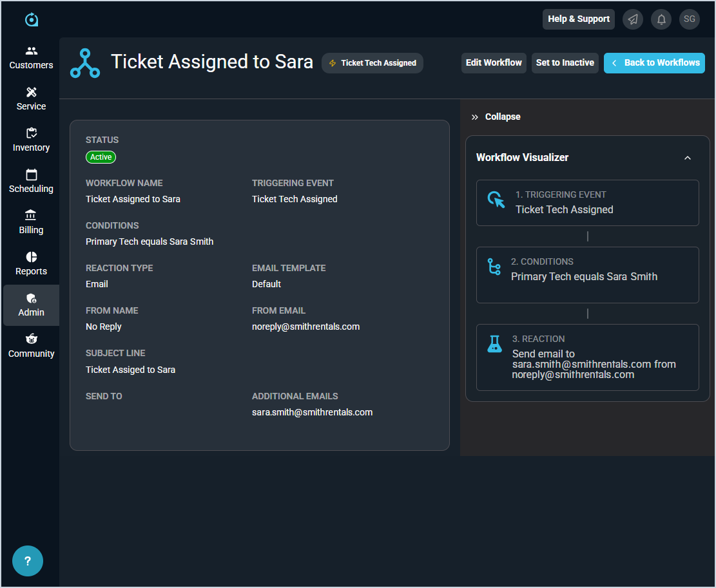Open the paper plane announcements icon

click(633, 19)
